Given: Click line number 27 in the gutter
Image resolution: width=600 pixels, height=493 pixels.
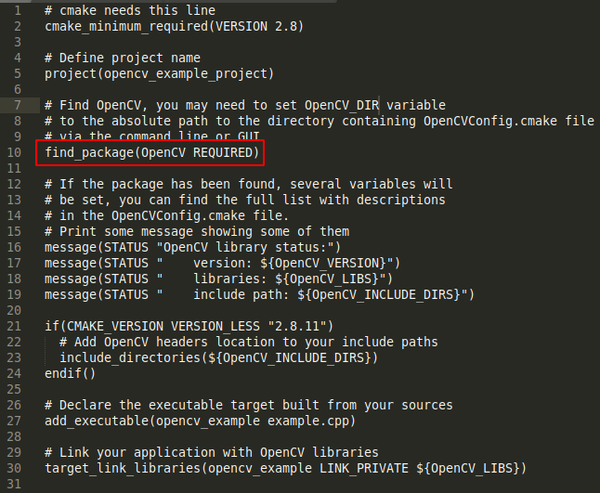Looking at the screenshot, I should (14, 421).
